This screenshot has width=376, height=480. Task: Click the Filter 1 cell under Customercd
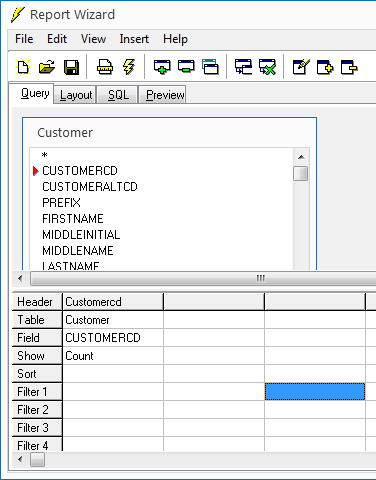pos(113,392)
